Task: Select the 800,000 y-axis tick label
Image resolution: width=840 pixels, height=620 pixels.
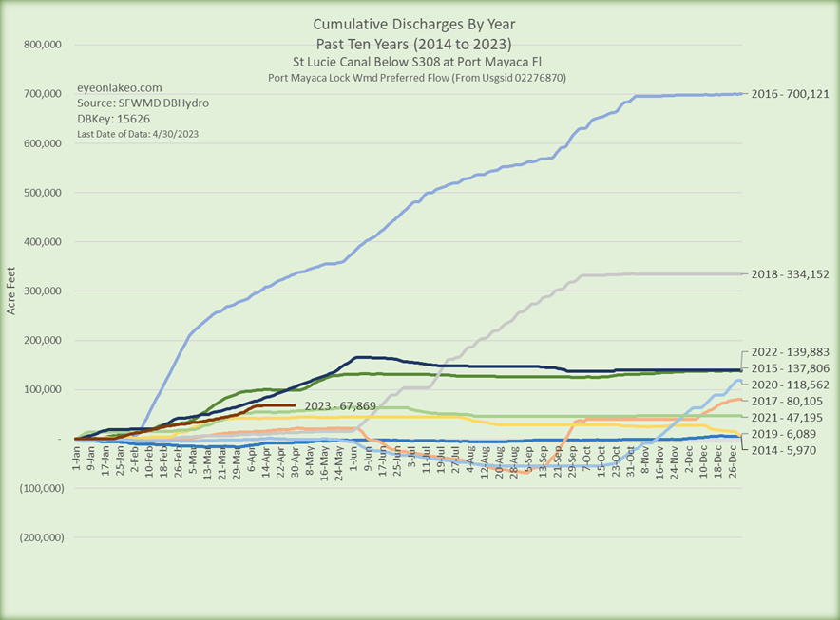Action: [40, 45]
